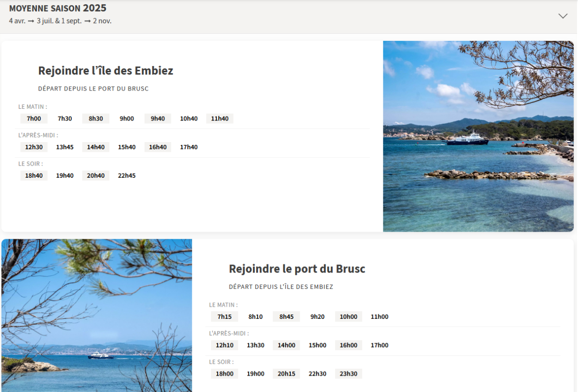
Task: Select the 8h30 departure time
Action: 96,118
